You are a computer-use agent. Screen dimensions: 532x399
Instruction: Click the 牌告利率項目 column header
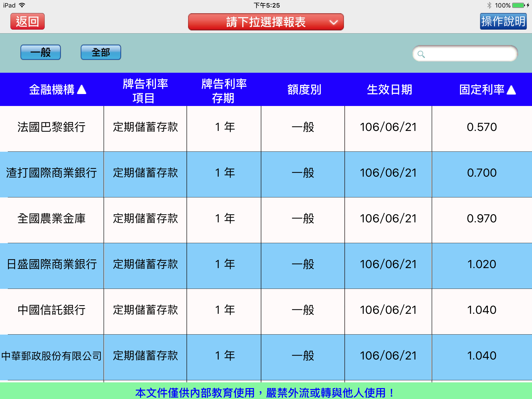point(145,91)
